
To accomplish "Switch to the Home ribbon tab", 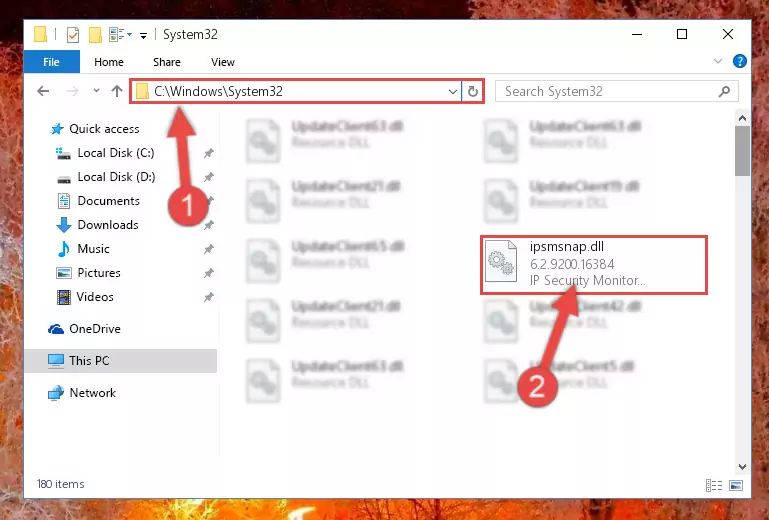I will 109,62.
